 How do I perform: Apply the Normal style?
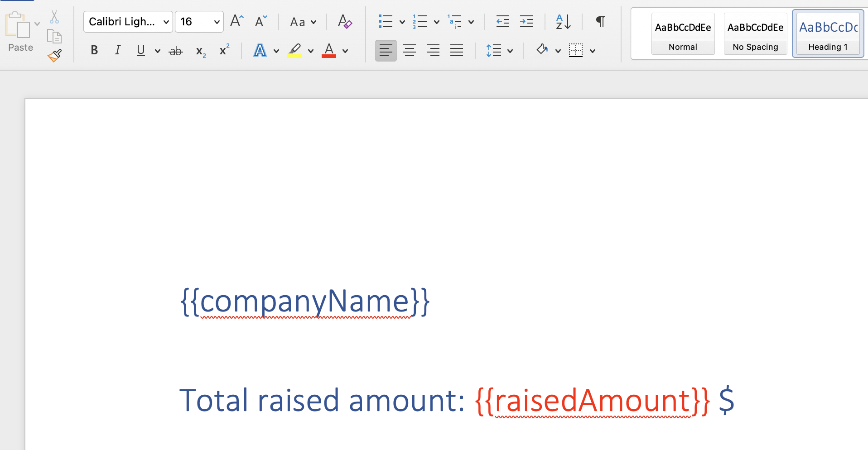tap(683, 34)
